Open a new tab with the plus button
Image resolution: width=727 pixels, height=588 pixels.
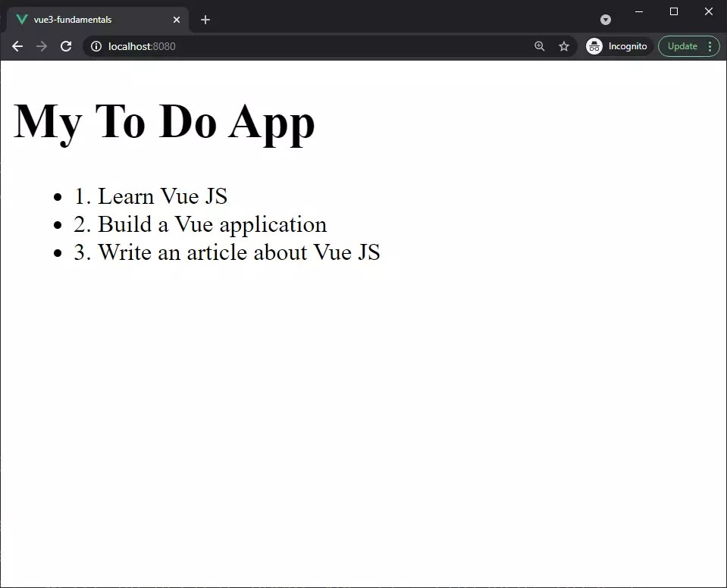205,20
